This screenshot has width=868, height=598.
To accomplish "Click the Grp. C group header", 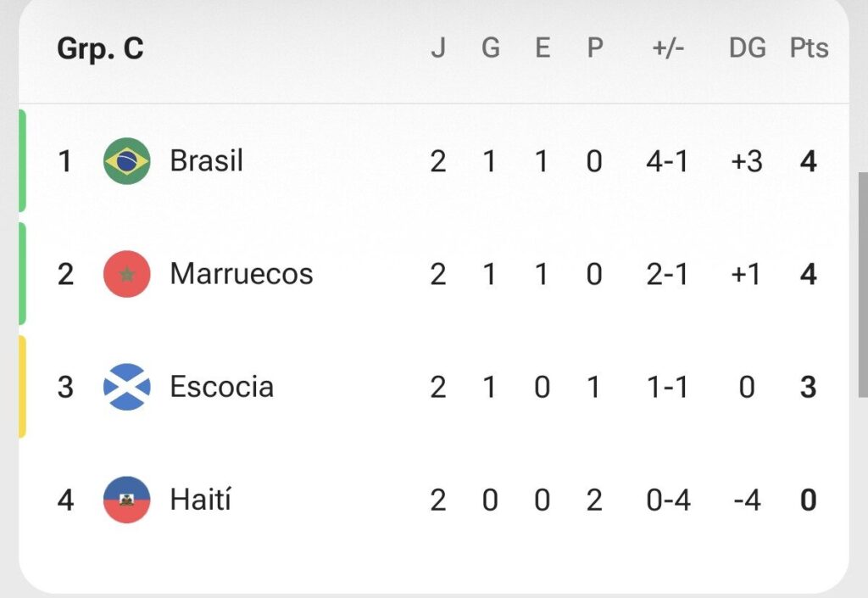I will click(100, 48).
